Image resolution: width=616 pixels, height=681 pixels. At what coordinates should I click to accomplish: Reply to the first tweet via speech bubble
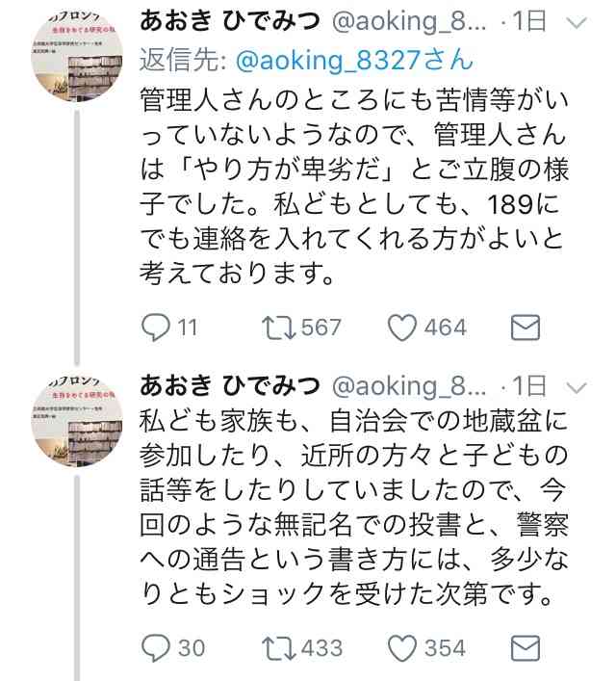(155, 328)
